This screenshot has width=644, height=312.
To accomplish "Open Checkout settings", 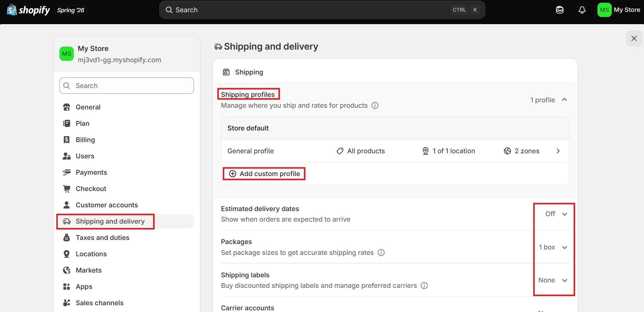I will click(x=126, y=189).
